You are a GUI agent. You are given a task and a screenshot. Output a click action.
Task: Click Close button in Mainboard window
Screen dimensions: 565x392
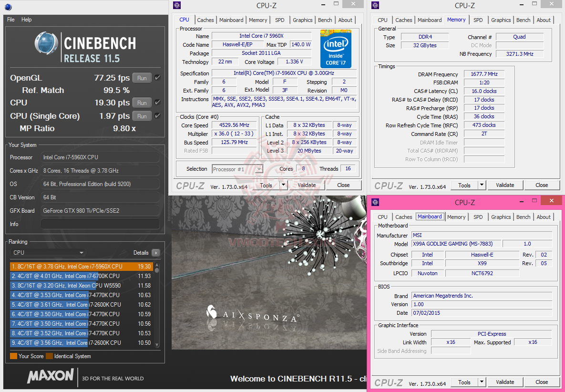click(542, 382)
